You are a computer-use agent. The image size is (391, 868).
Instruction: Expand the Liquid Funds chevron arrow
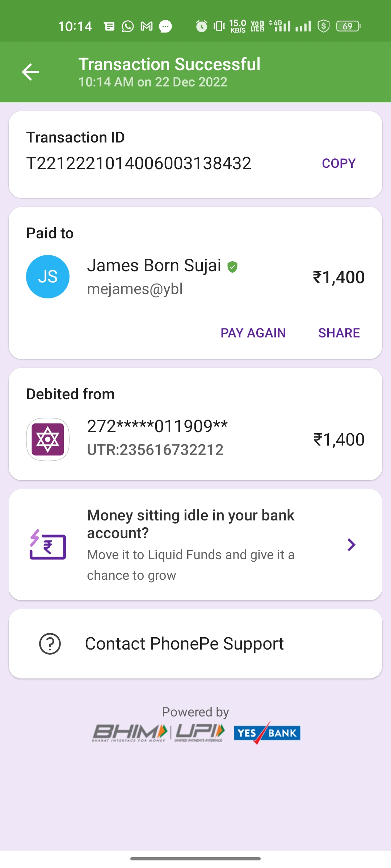click(x=351, y=545)
